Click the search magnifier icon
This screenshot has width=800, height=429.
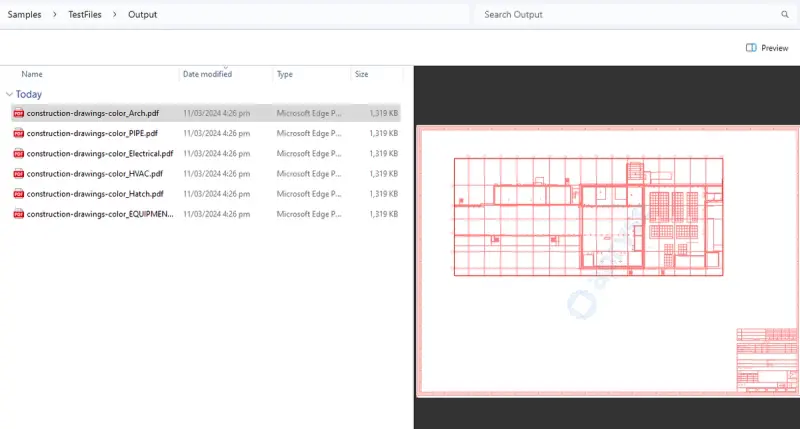(x=785, y=14)
